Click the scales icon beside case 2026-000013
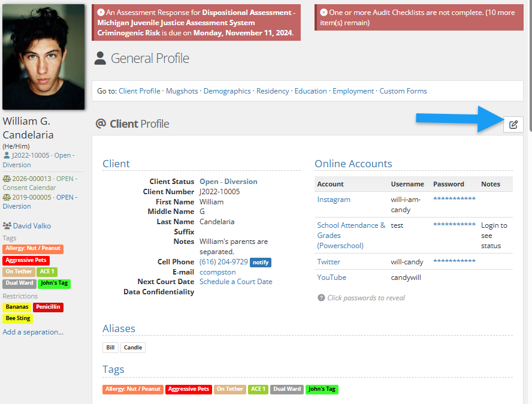Screen dimensions: 532x404 click(7, 179)
